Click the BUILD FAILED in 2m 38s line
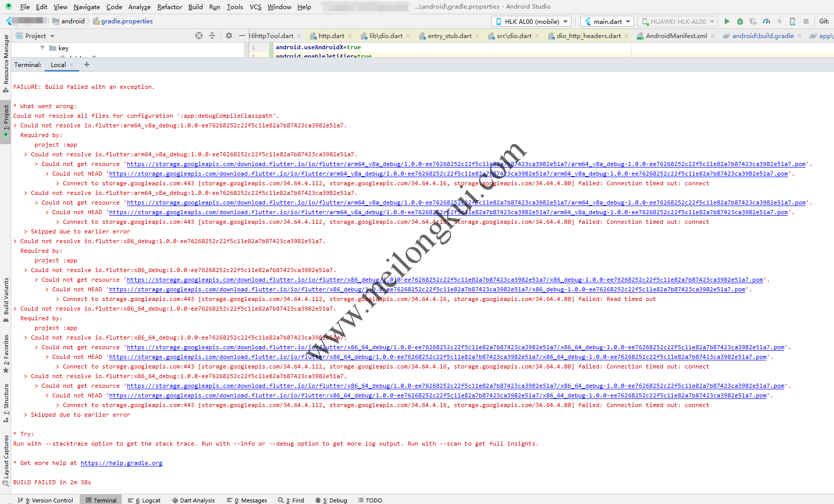The height and width of the screenshot is (504, 834). [x=52, y=482]
